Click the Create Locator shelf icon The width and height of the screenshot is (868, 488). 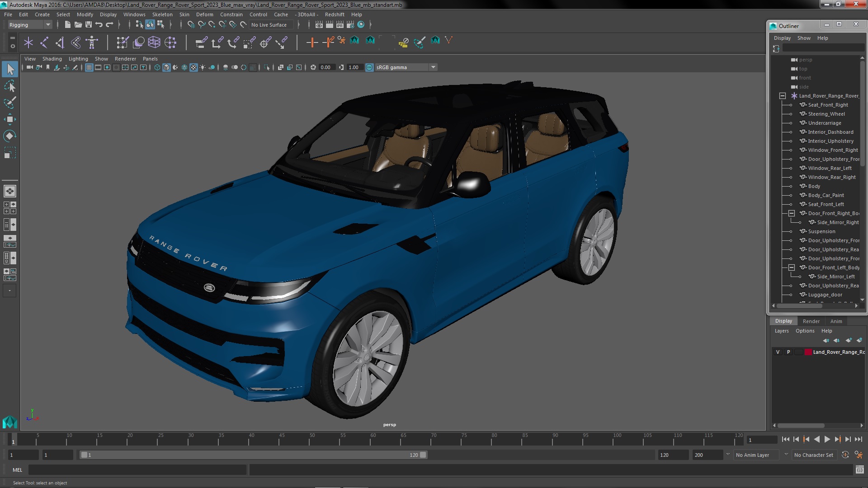28,42
